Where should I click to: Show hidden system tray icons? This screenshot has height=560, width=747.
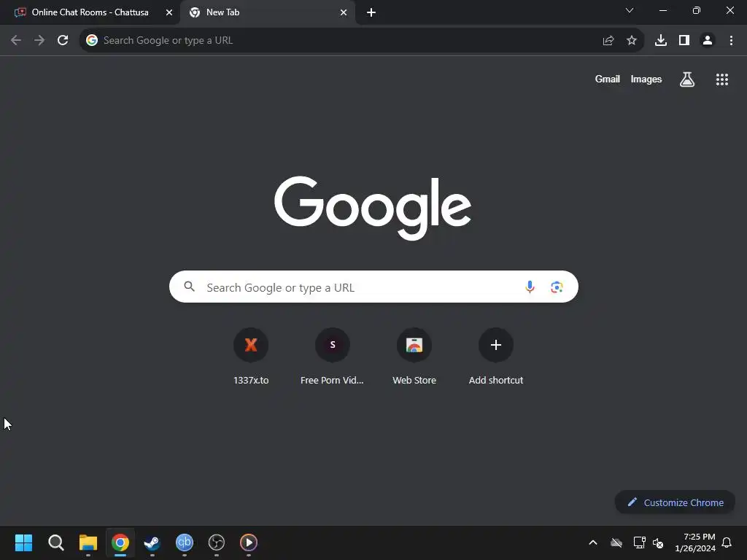click(x=593, y=542)
